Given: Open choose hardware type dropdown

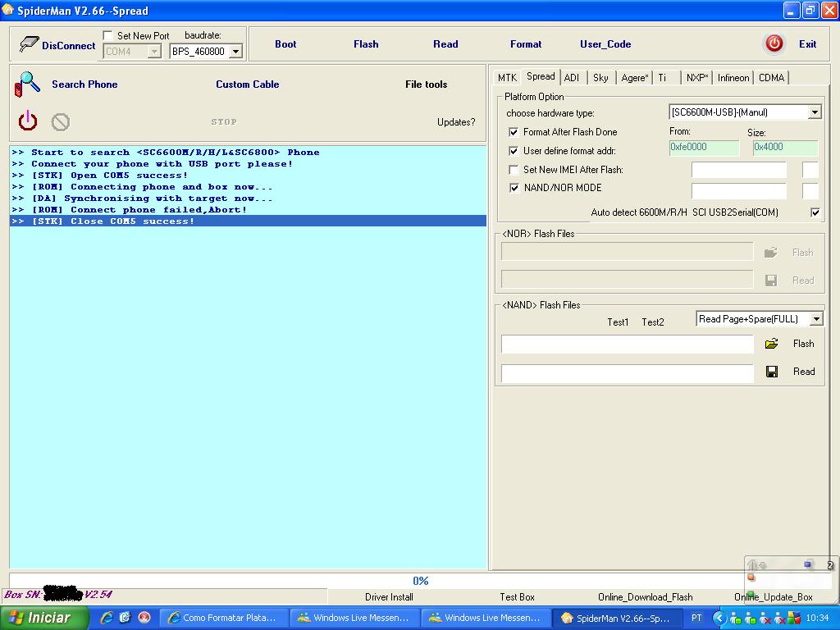Looking at the screenshot, I should [815, 112].
